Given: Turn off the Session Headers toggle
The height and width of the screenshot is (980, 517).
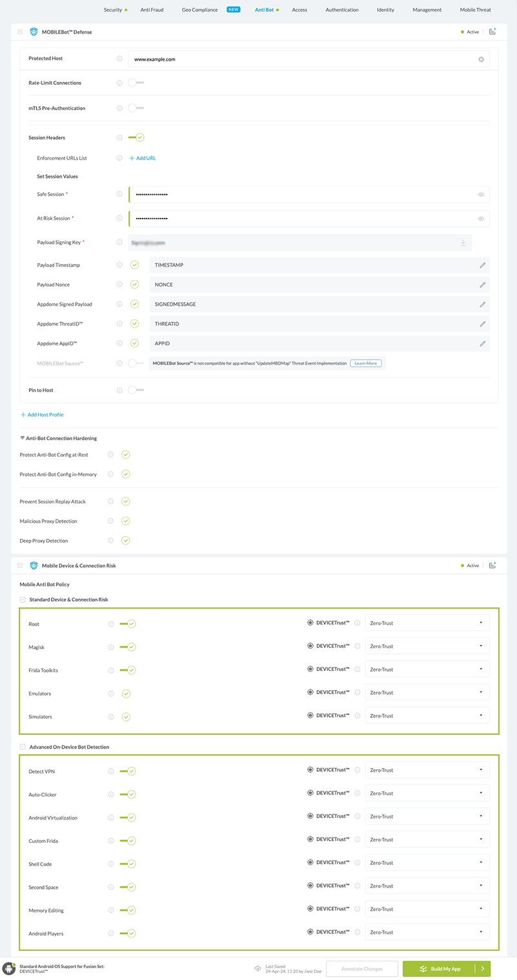Looking at the screenshot, I should [x=136, y=137].
